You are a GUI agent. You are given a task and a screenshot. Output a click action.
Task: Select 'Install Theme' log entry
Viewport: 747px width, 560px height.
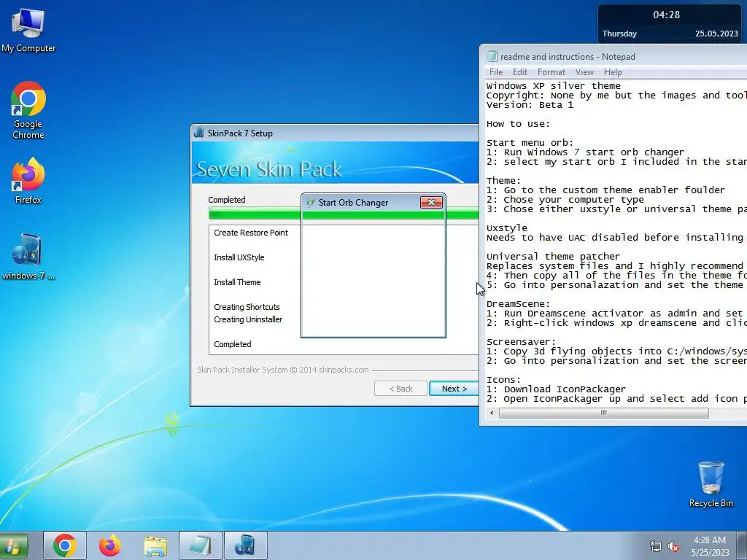237,282
